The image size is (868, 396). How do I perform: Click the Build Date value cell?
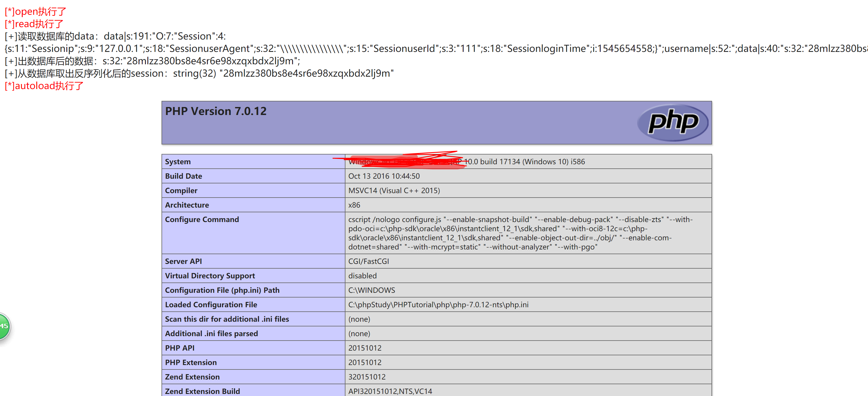point(384,176)
